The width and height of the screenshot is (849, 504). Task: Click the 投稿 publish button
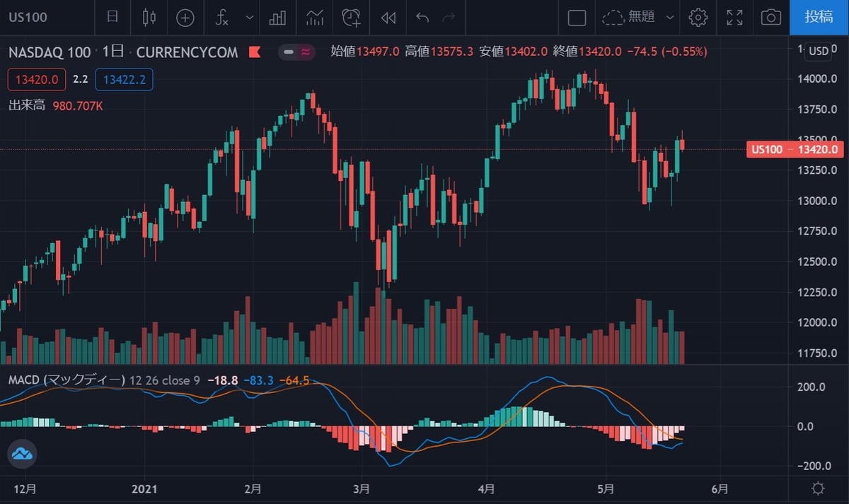click(x=819, y=18)
